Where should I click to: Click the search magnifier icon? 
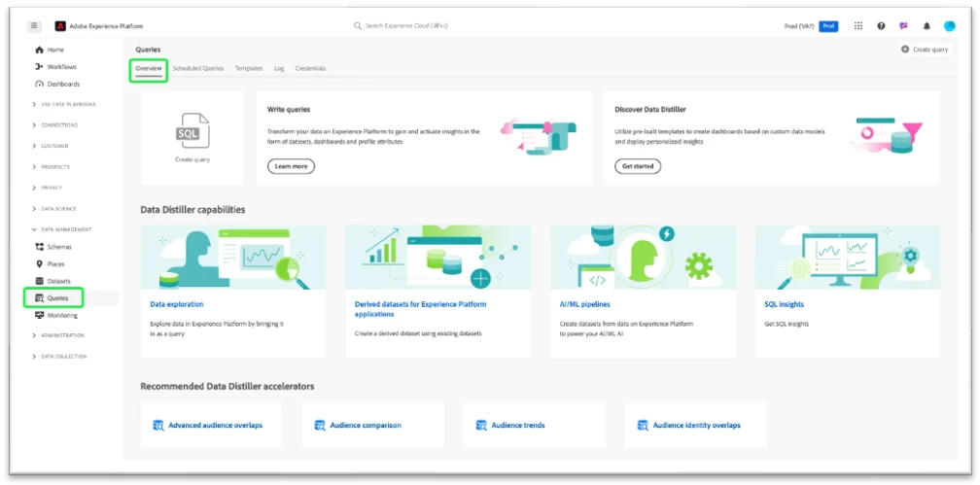[x=358, y=26]
